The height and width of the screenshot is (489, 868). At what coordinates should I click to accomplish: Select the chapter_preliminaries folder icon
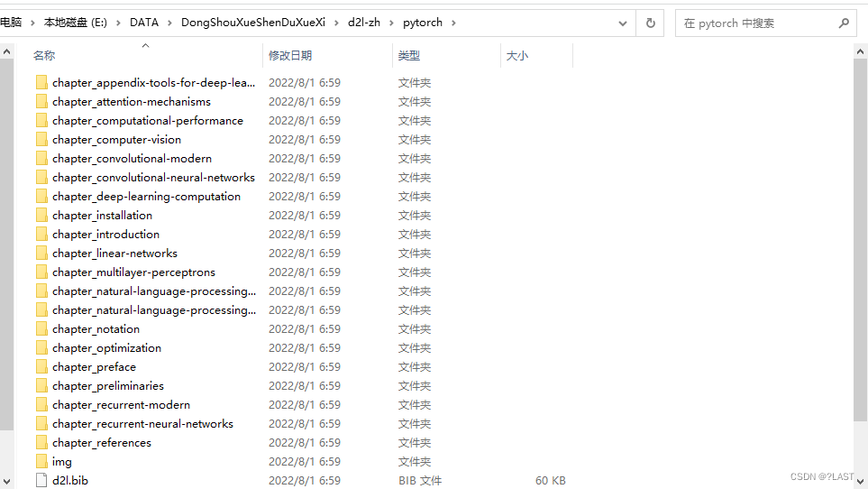pos(41,385)
